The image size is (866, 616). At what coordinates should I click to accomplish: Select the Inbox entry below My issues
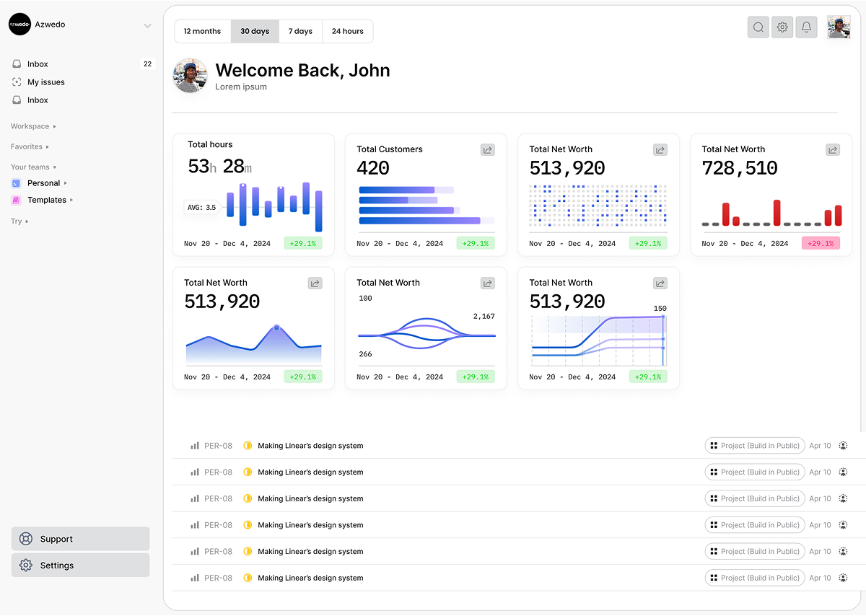[38, 100]
